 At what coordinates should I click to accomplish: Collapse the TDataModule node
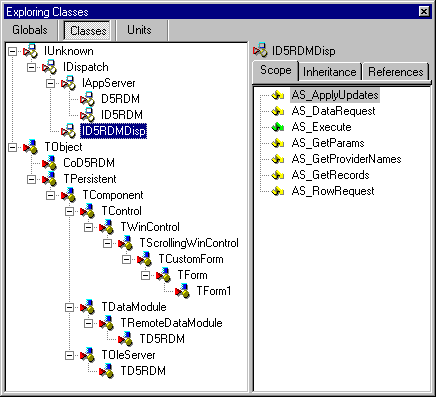pos(69,307)
